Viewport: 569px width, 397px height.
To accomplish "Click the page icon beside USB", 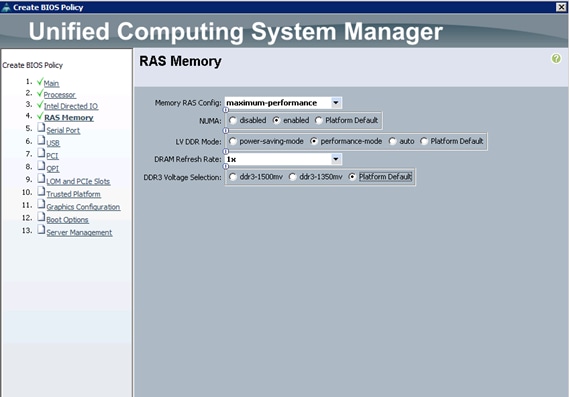I will tap(41, 140).
